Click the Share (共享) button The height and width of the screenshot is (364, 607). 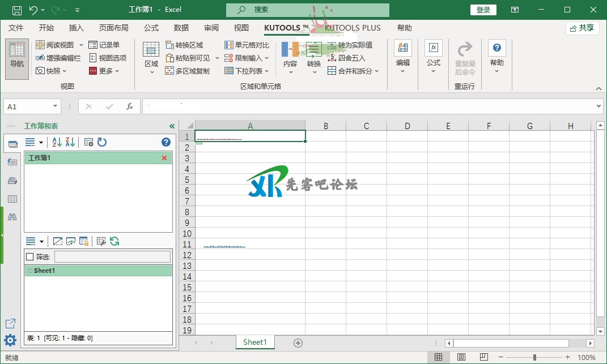pyautogui.click(x=582, y=28)
